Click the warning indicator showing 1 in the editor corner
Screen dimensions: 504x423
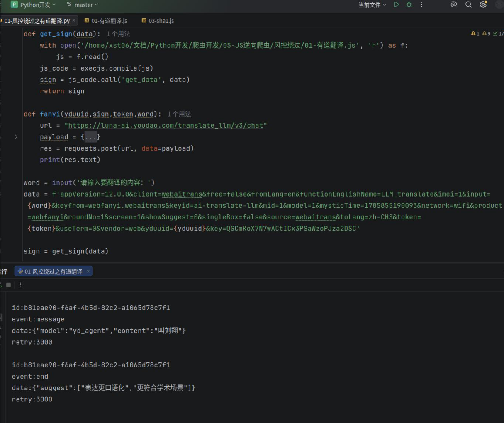coord(475,34)
